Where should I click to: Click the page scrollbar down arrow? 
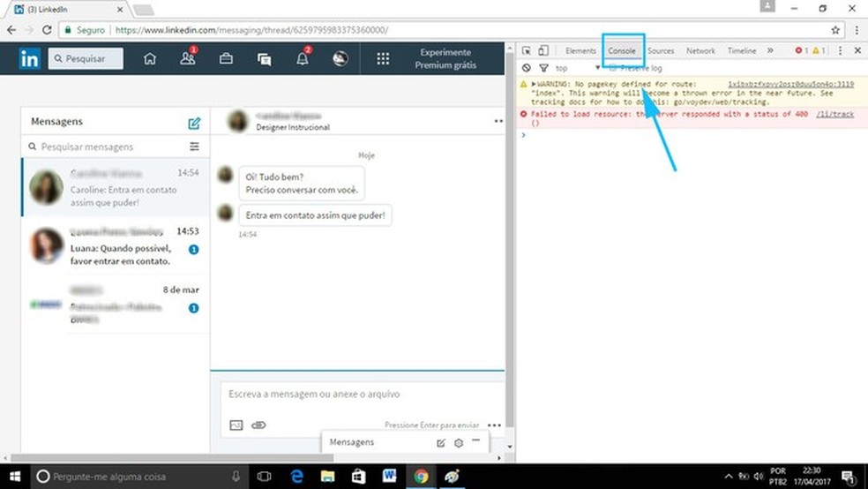tap(509, 447)
